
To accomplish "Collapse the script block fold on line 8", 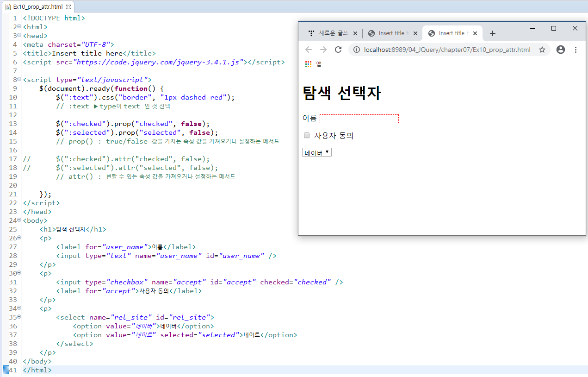I will tap(19, 79).
